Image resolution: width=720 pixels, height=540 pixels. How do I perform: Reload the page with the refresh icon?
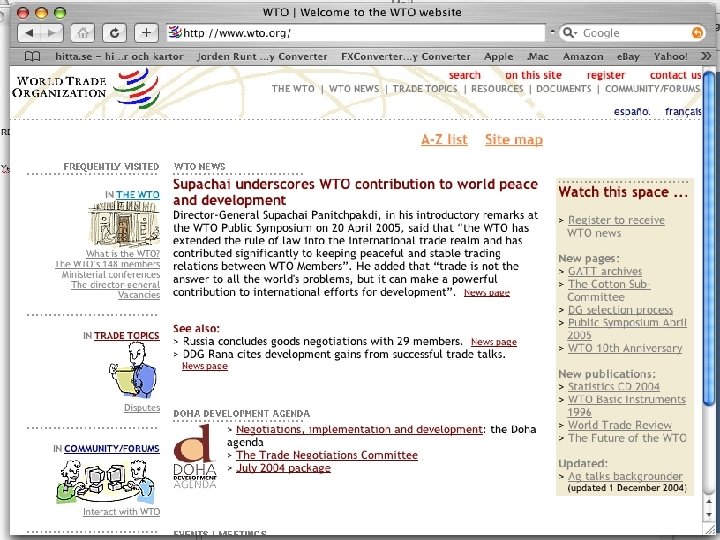click(x=114, y=33)
